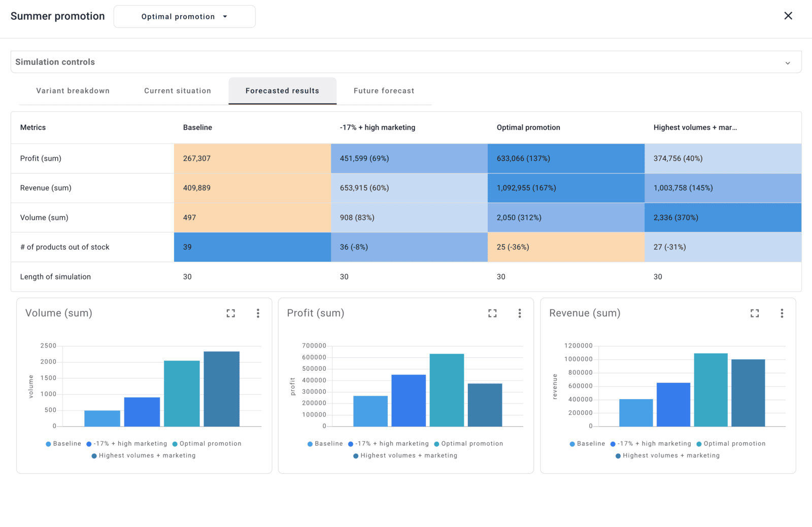
Task: Expand the Volume chart to fullscreen
Action: [230, 313]
